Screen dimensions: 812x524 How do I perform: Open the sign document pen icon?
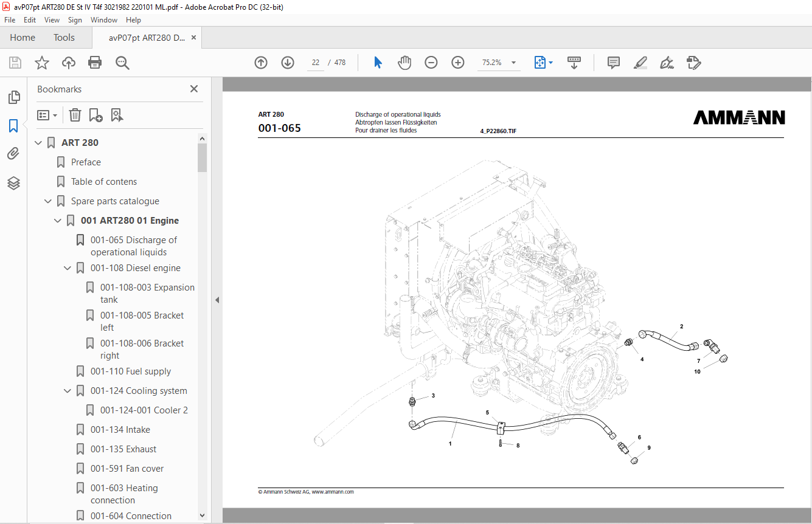(667, 63)
